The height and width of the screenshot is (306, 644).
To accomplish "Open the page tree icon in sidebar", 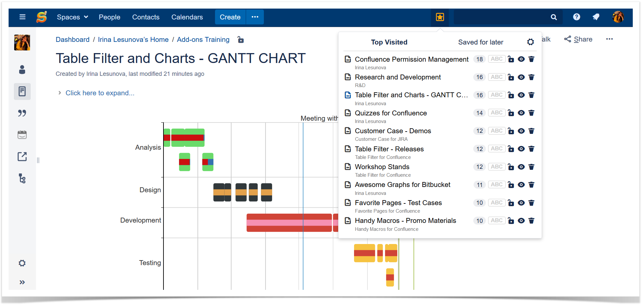I will [22, 178].
